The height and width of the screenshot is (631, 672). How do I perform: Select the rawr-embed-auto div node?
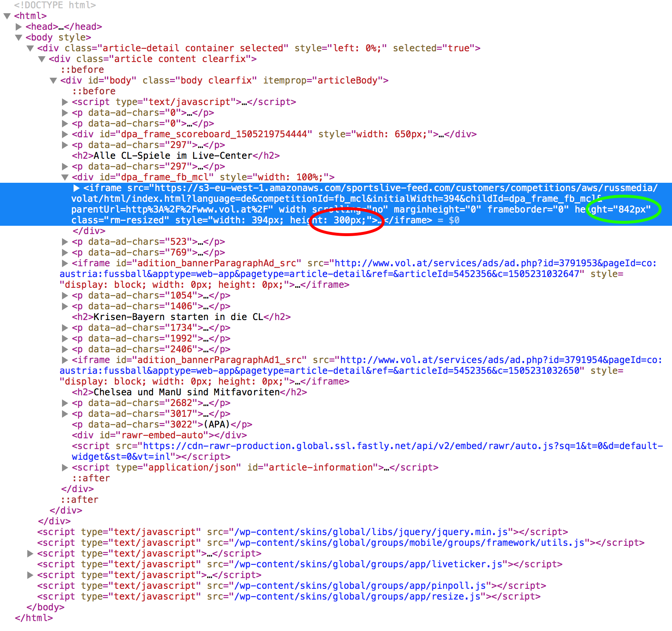pos(159,435)
